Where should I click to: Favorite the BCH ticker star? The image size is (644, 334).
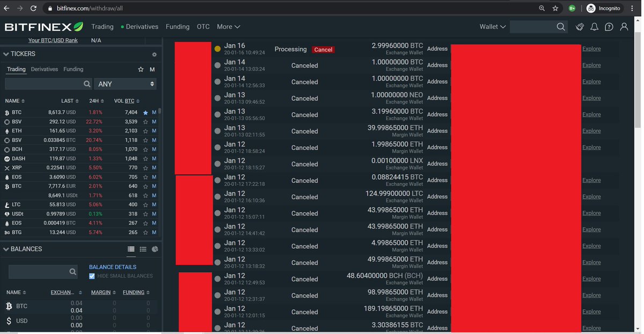[x=145, y=150]
